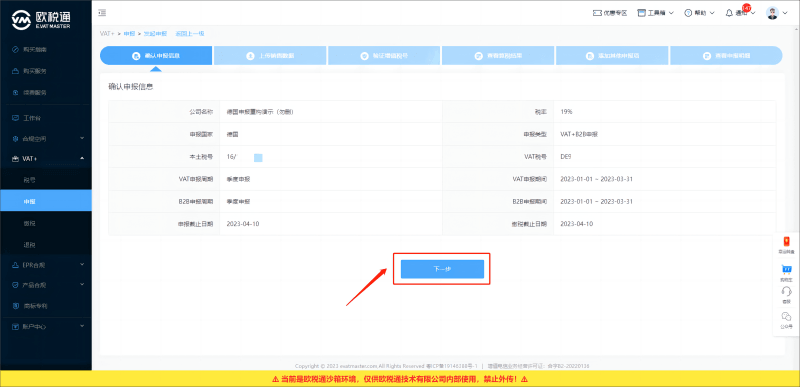Click the 下一步 next button
This screenshot has height=387, width=800.
click(442, 269)
